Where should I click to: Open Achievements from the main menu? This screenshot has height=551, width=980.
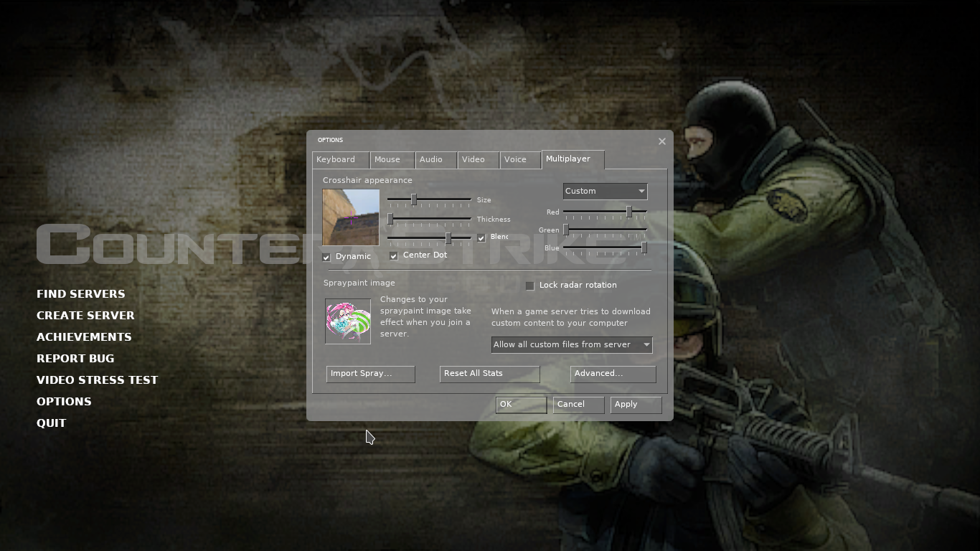[84, 337]
